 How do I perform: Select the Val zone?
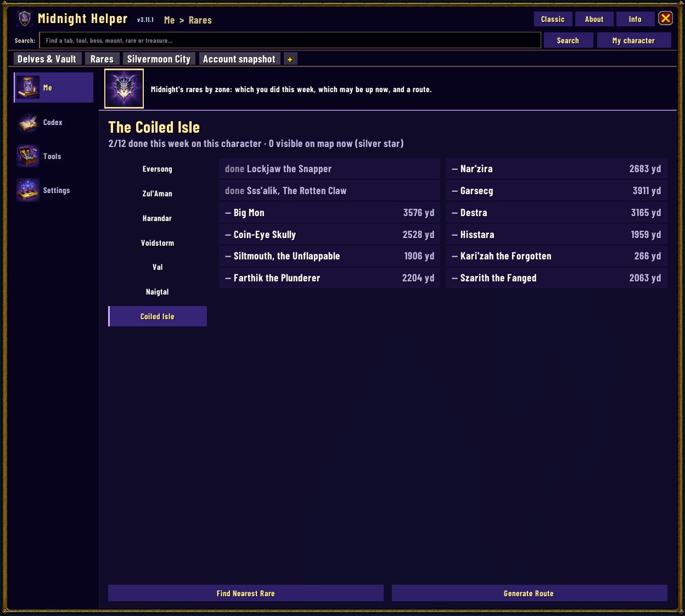[x=158, y=267]
